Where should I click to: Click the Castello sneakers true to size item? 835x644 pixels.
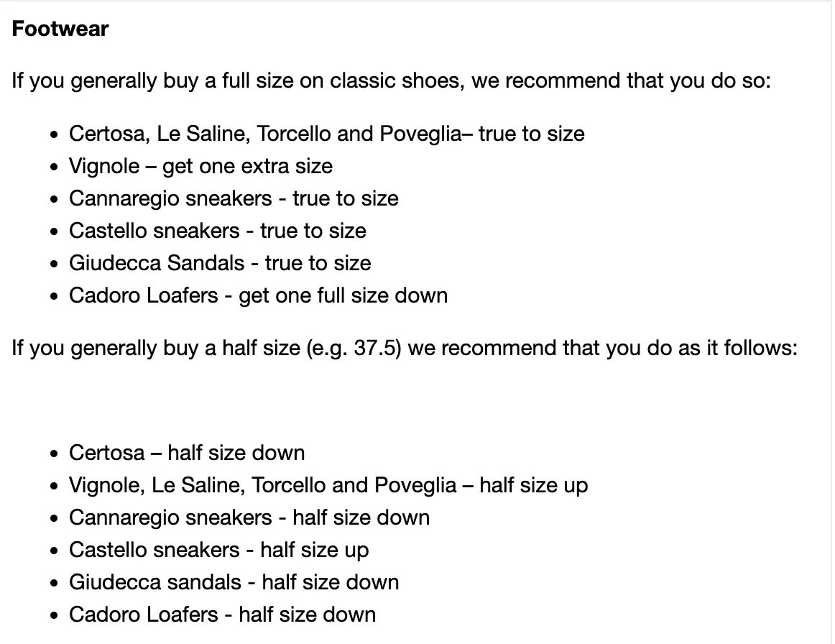[217, 231]
